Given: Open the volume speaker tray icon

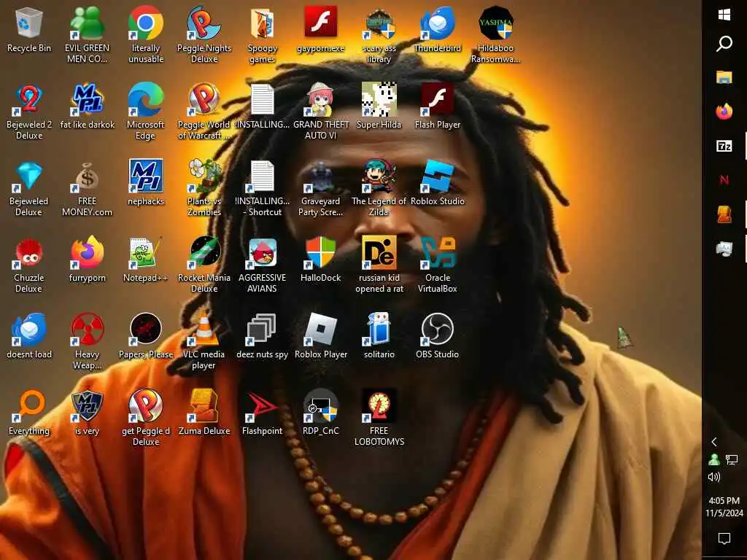Looking at the screenshot, I should (x=714, y=477).
